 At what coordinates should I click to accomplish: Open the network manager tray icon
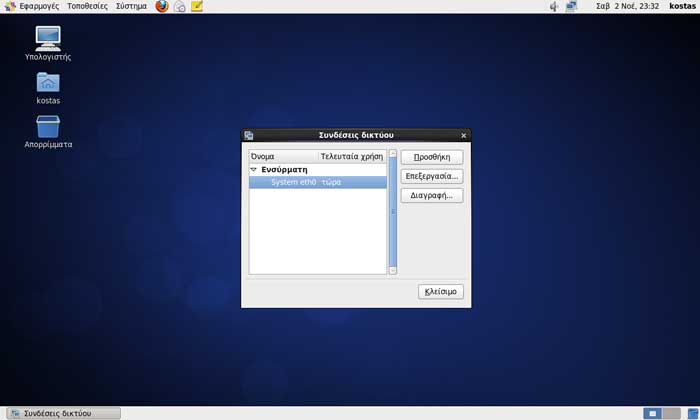pos(571,6)
